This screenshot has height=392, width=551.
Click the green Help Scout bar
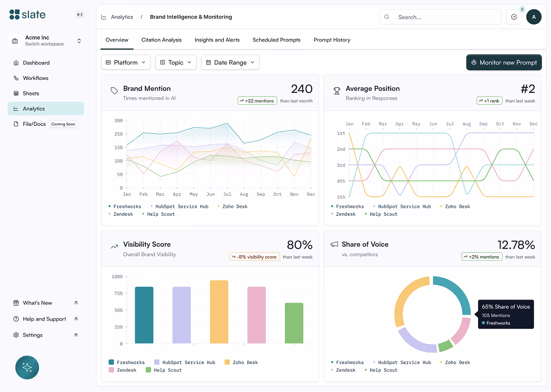click(294, 323)
